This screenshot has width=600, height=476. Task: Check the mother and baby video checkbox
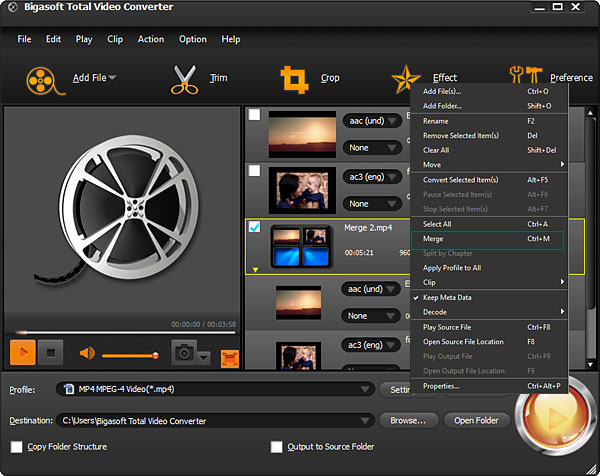coord(254,170)
